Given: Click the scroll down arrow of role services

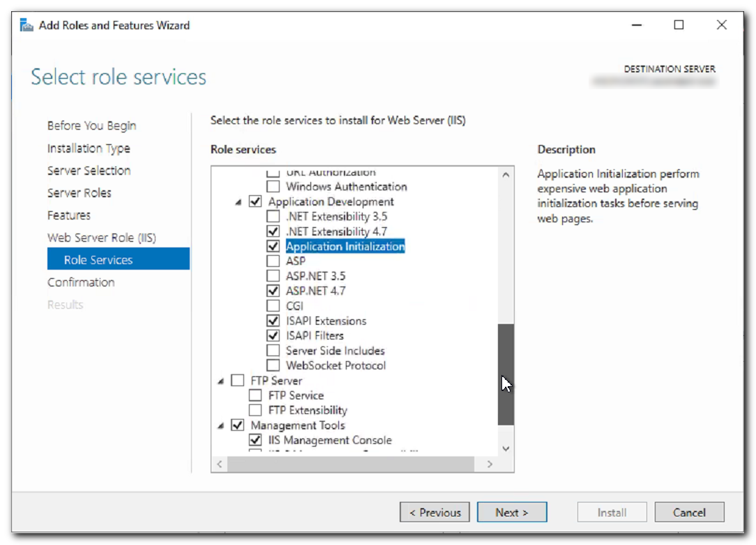Looking at the screenshot, I should 506,449.
